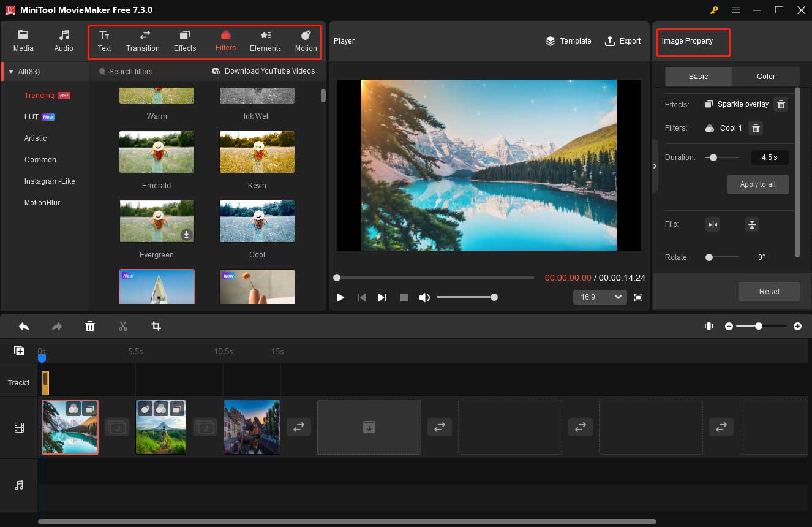Image resolution: width=812 pixels, height=527 pixels.
Task: Stop the playback
Action: tap(404, 297)
